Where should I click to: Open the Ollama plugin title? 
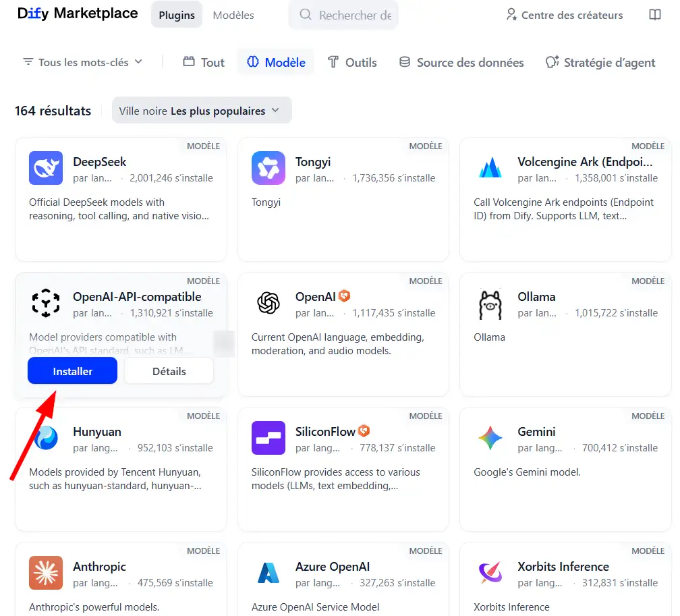coord(536,297)
